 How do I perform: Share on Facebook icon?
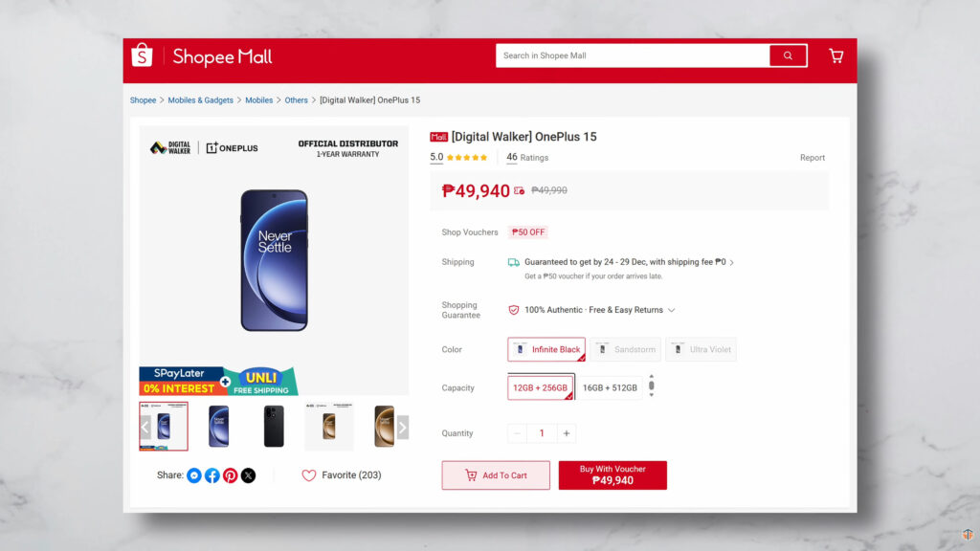tap(212, 475)
